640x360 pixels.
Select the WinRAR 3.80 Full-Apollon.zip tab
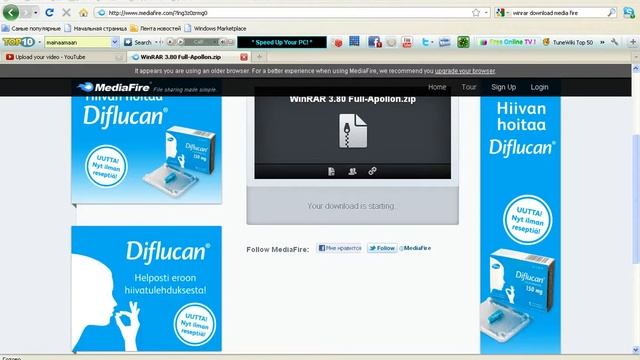188,57
